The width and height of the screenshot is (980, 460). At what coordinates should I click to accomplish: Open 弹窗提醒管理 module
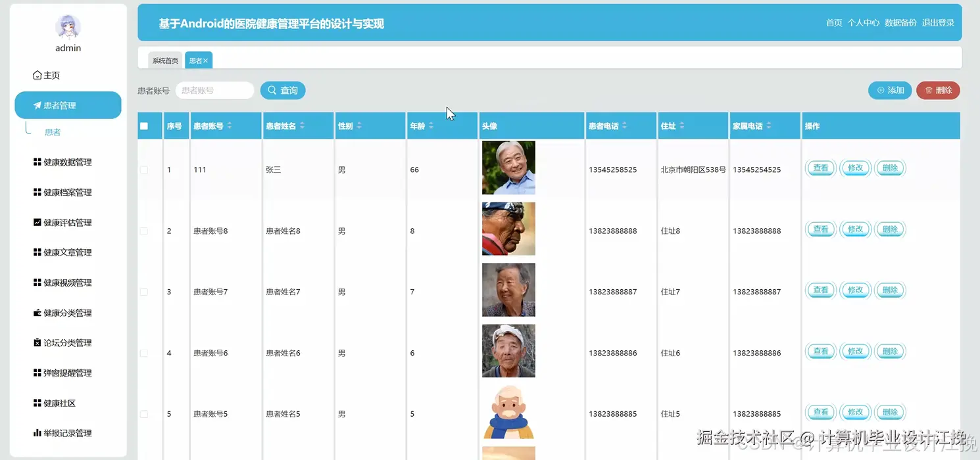(68, 373)
